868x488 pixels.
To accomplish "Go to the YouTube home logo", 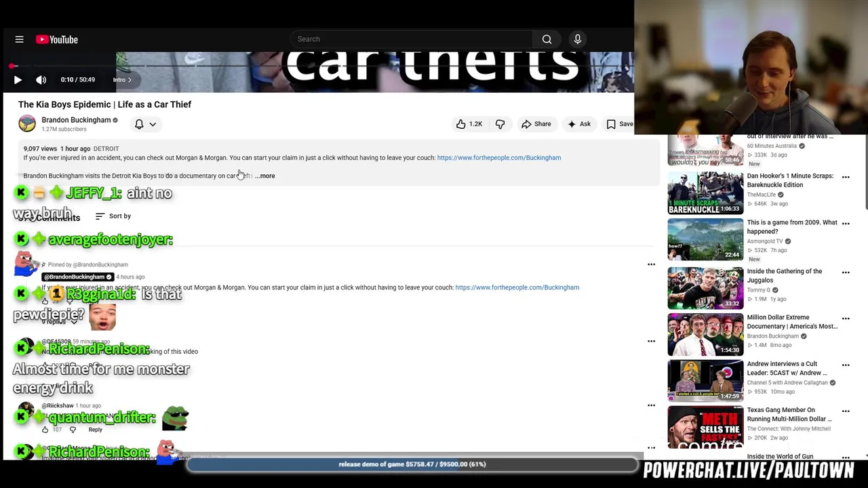I will pyautogui.click(x=57, y=39).
